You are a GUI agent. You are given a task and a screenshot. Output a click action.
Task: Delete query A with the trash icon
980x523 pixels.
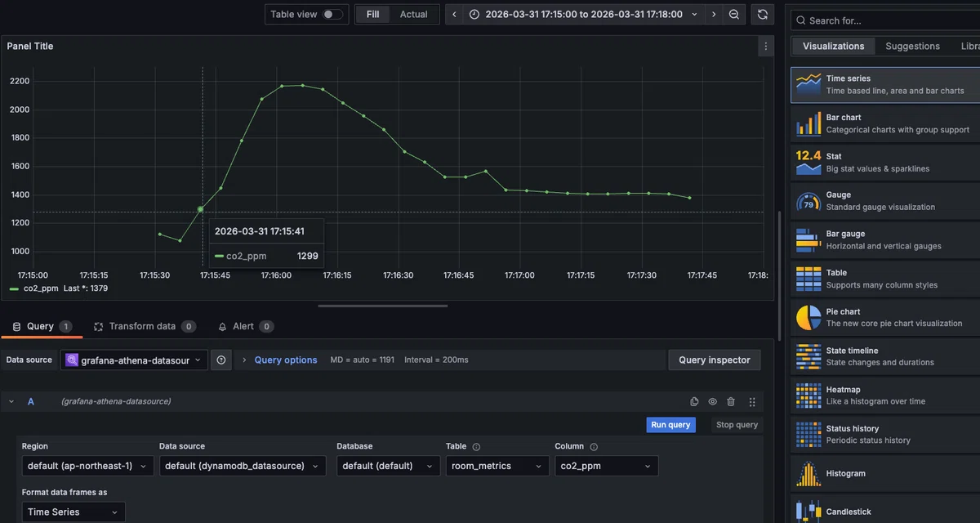tap(731, 401)
